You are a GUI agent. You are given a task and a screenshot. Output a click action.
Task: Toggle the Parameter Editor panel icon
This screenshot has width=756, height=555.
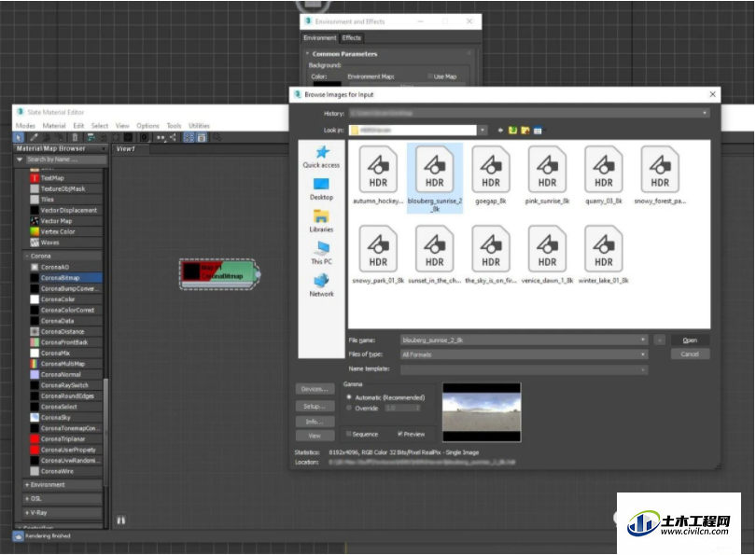(202, 138)
